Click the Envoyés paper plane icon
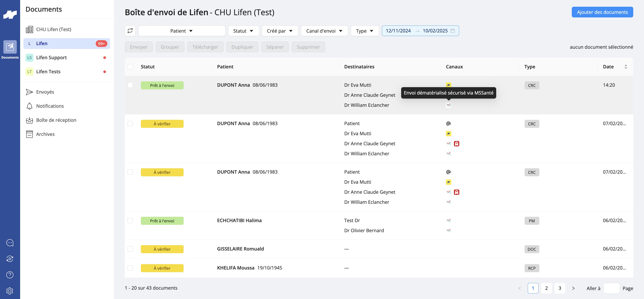 pos(30,92)
